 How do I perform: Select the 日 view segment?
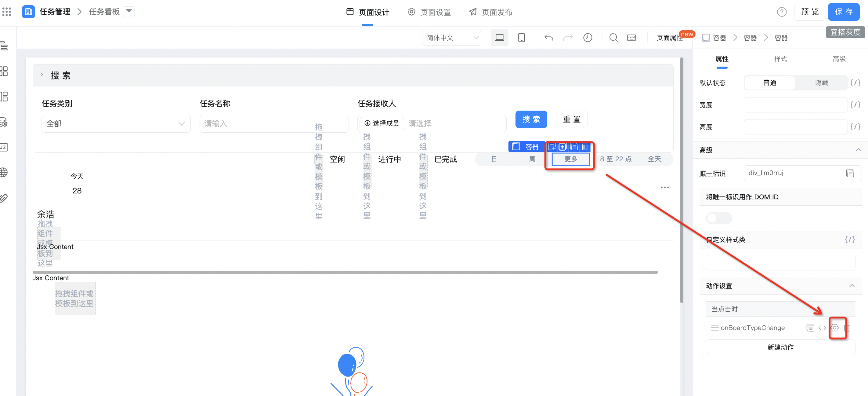tap(494, 159)
